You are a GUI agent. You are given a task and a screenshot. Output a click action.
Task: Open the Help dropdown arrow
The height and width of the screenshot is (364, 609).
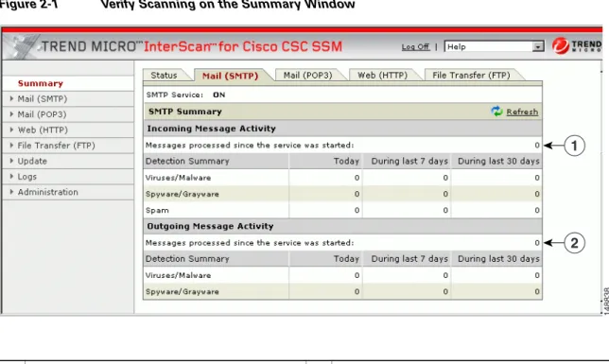pyautogui.click(x=538, y=46)
